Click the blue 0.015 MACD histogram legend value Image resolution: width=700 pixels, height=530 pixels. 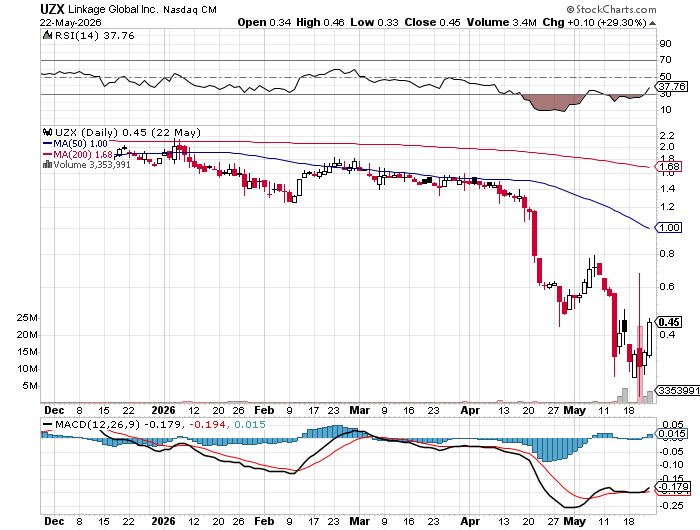pyautogui.click(x=250, y=424)
